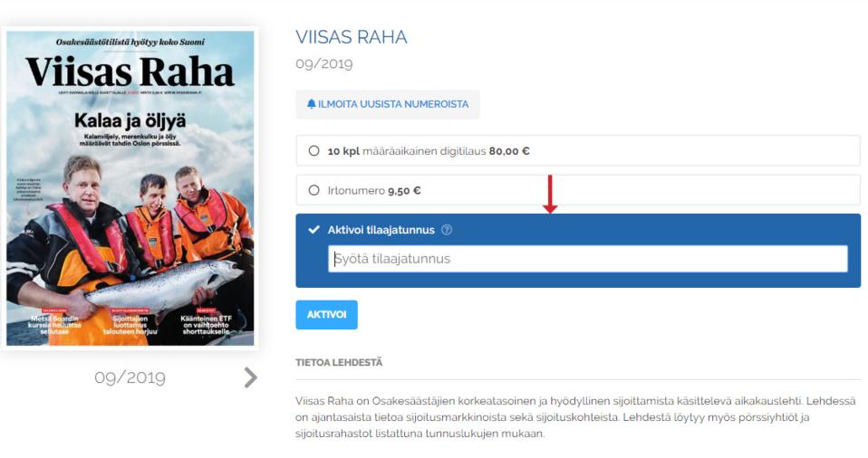868x458 pixels.
Task: Click the checkmark beside Aktivoi tilaajatunnus
Action: pyautogui.click(x=313, y=230)
